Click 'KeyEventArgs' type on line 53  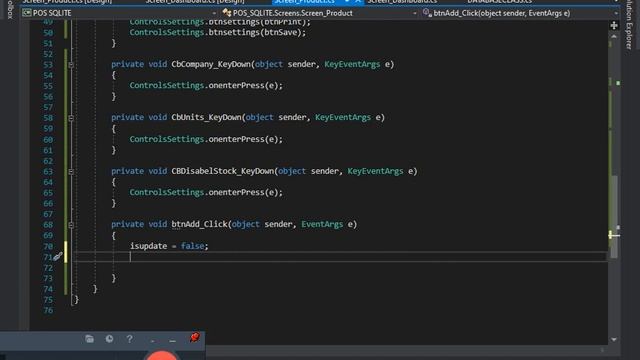352,64
